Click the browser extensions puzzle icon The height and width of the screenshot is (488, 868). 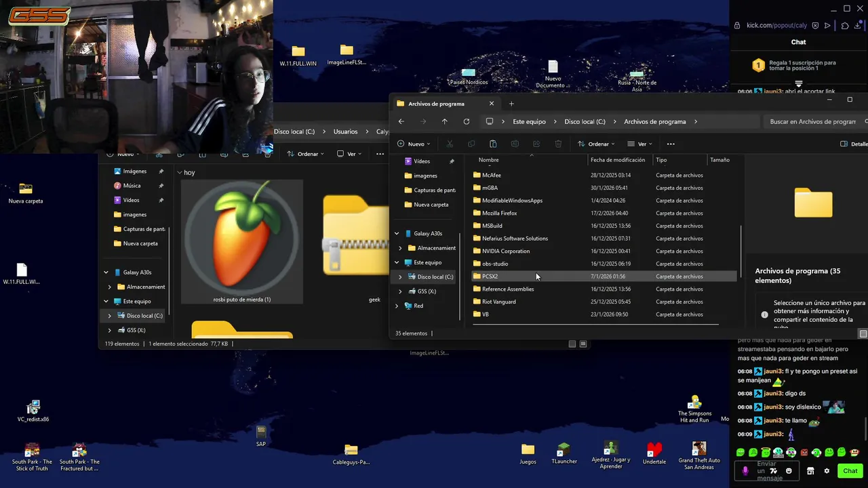[x=845, y=26]
